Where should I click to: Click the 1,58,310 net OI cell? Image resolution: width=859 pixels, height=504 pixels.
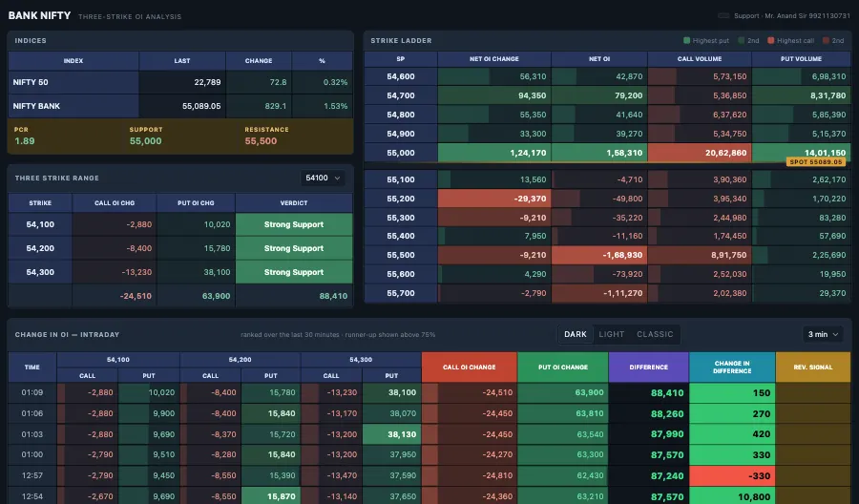(599, 153)
